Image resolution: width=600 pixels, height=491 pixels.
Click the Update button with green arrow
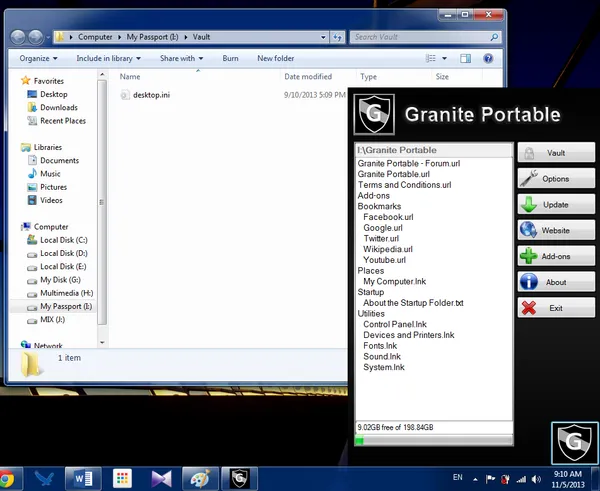556,205
